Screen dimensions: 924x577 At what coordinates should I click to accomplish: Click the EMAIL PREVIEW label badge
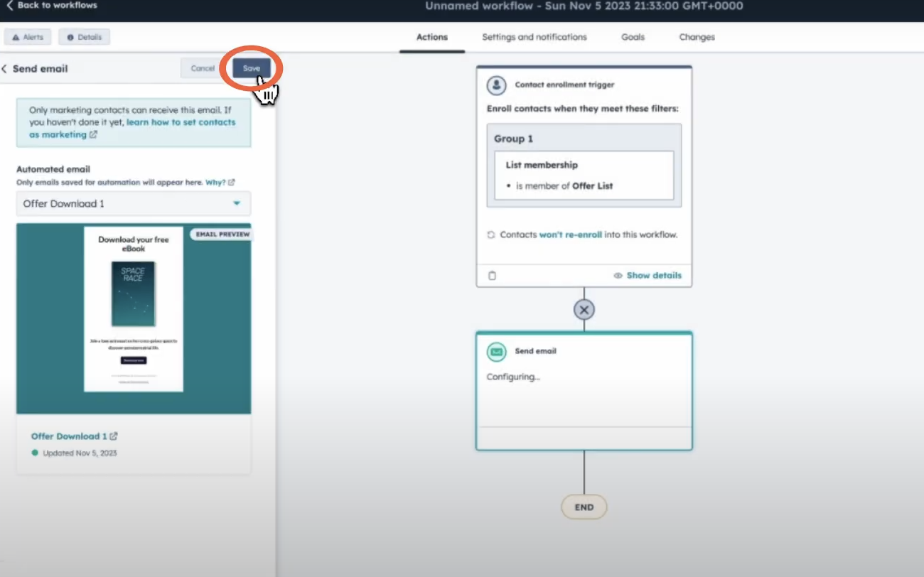coord(222,234)
